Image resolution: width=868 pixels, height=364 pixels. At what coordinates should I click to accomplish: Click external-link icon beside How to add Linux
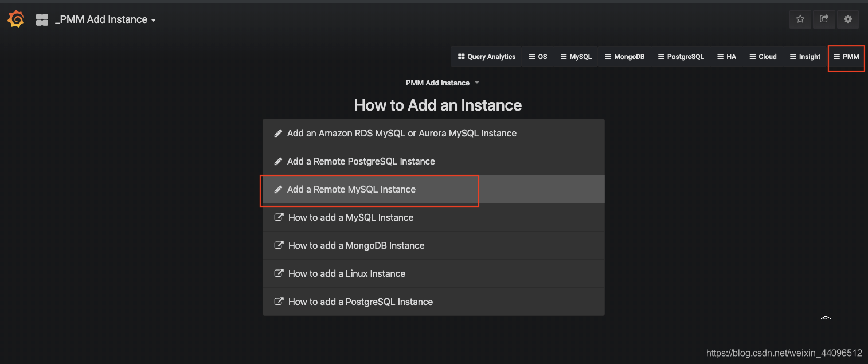pyautogui.click(x=279, y=273)
